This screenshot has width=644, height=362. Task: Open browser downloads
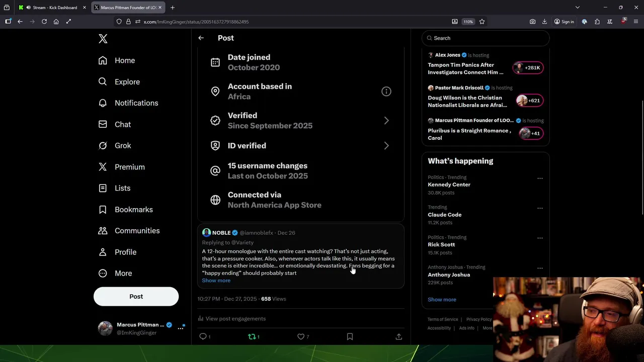click(x=544, y=22)
